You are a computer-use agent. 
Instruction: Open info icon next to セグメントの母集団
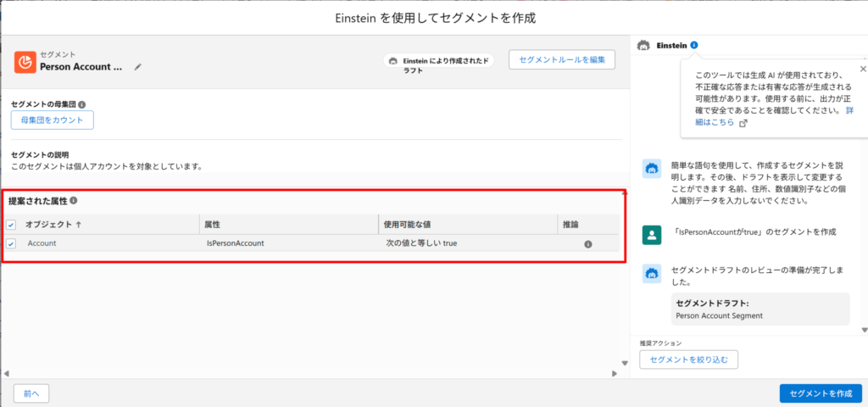[82, 103]
